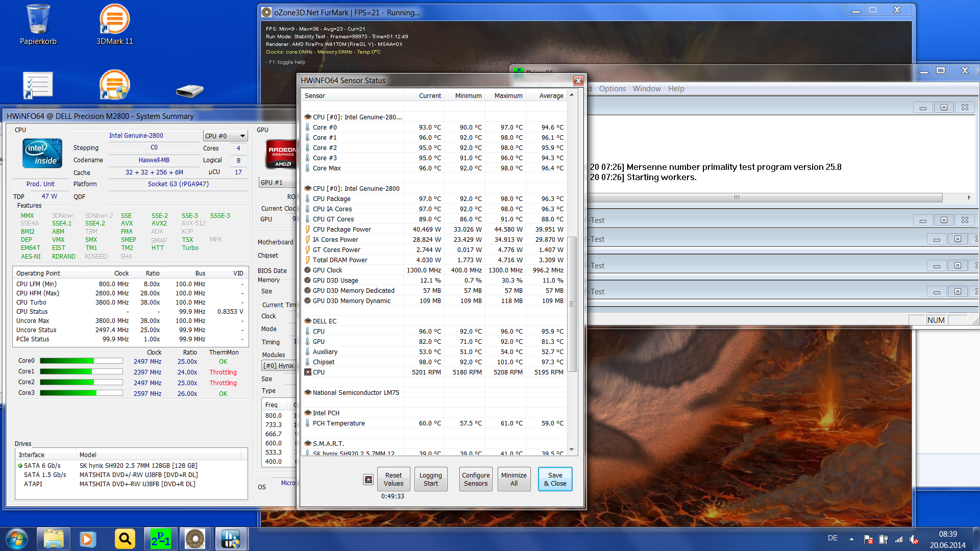The image size is (980, 551).
Task: Open Windows Explorer from the taskbar
Action: click(54, 539)
